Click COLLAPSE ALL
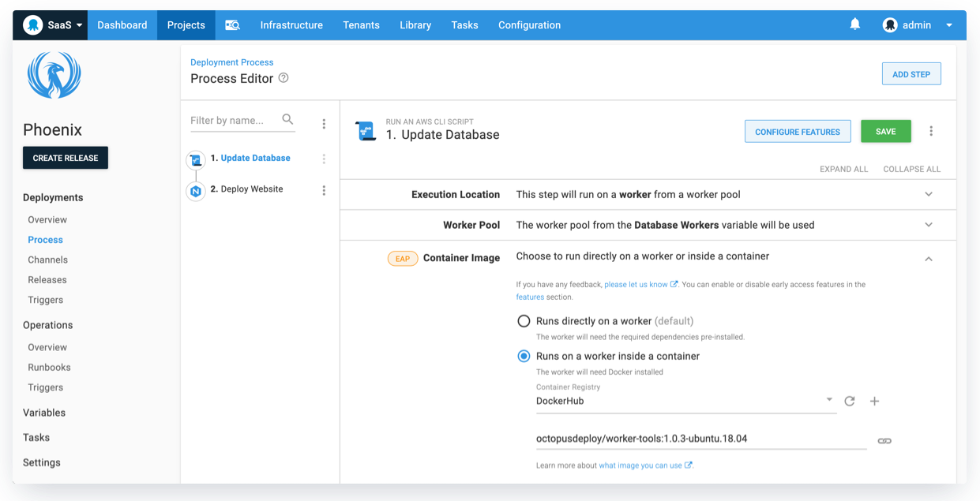The width and height of the screenshot is (980, 501). [912, 169]
